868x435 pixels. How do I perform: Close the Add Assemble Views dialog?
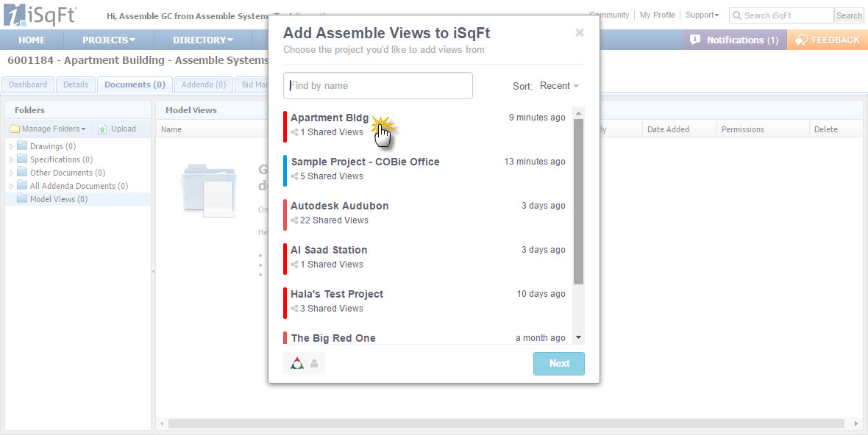[580, 32]
